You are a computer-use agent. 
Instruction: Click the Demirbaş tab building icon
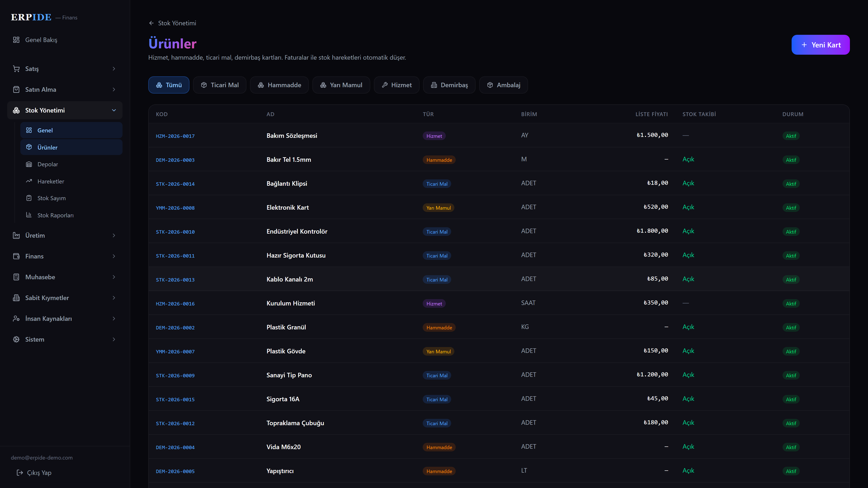click(x=434, y=85)
